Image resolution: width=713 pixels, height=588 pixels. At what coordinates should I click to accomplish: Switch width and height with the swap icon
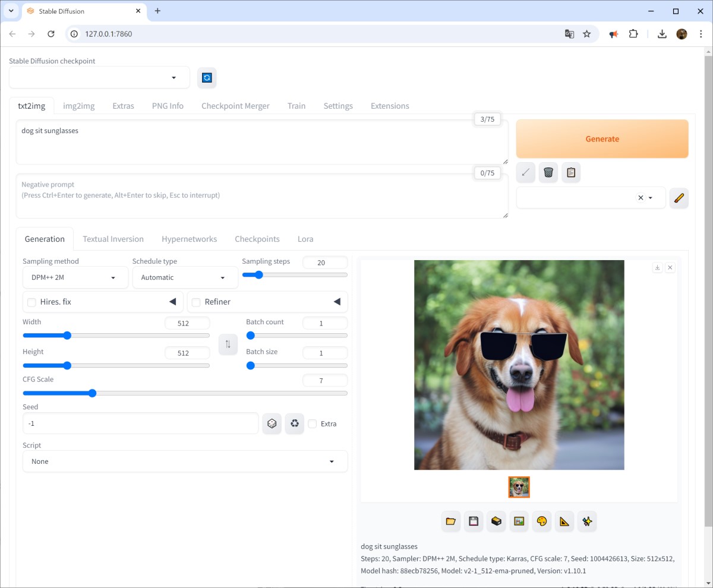[x=228, y=344]
